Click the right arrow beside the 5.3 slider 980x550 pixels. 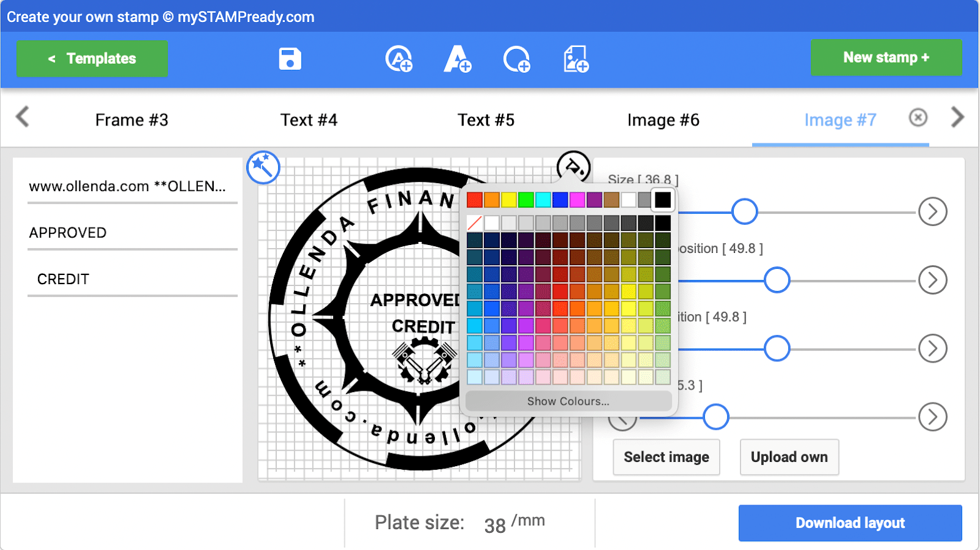click(933, 417)
